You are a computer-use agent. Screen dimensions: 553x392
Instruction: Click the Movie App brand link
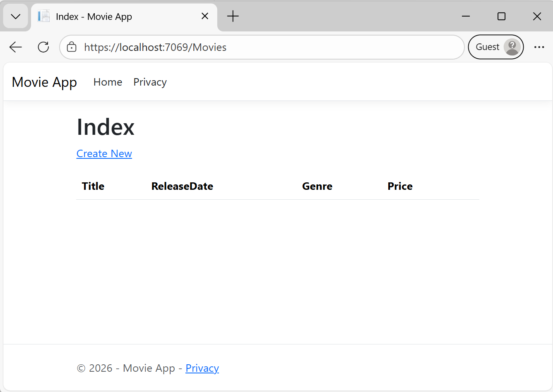click(44, 82)
